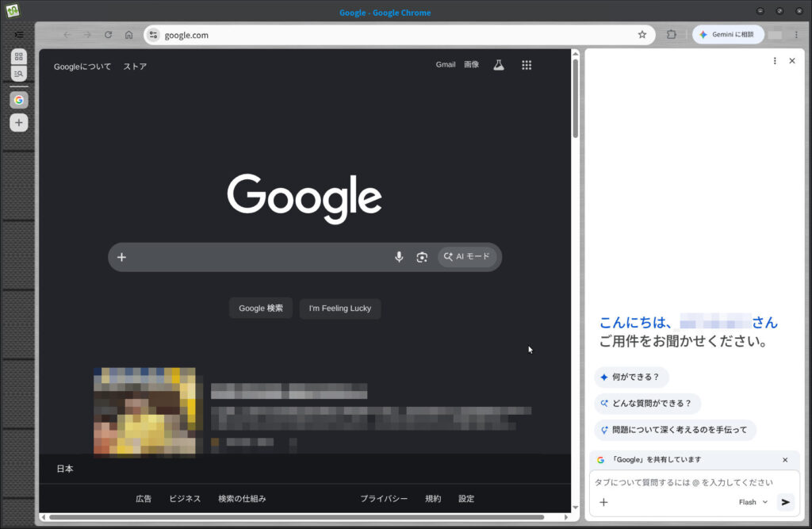Click the plus icon in the search box
Image resolution: width=812 pixels, height=529 pixels.
(121, 257)
